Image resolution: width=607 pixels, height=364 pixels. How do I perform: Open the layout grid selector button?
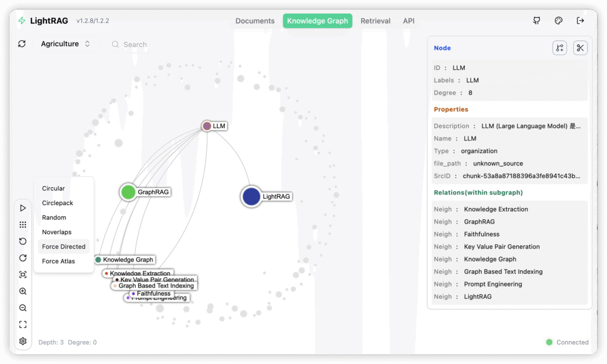click(23, 225)
